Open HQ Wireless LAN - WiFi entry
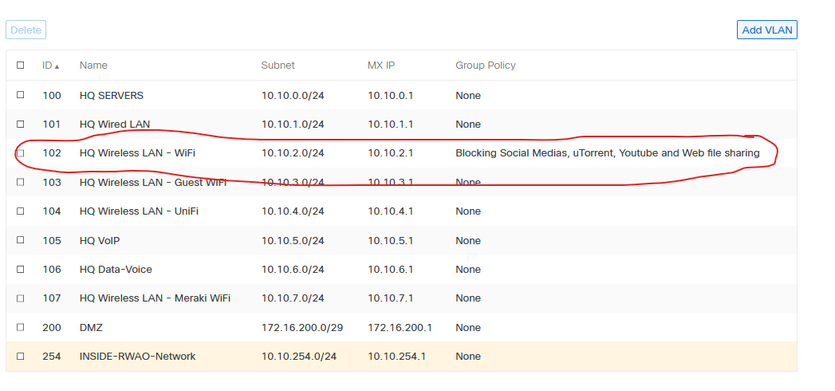This screenshot has width=835, height=391. (137, 153)
